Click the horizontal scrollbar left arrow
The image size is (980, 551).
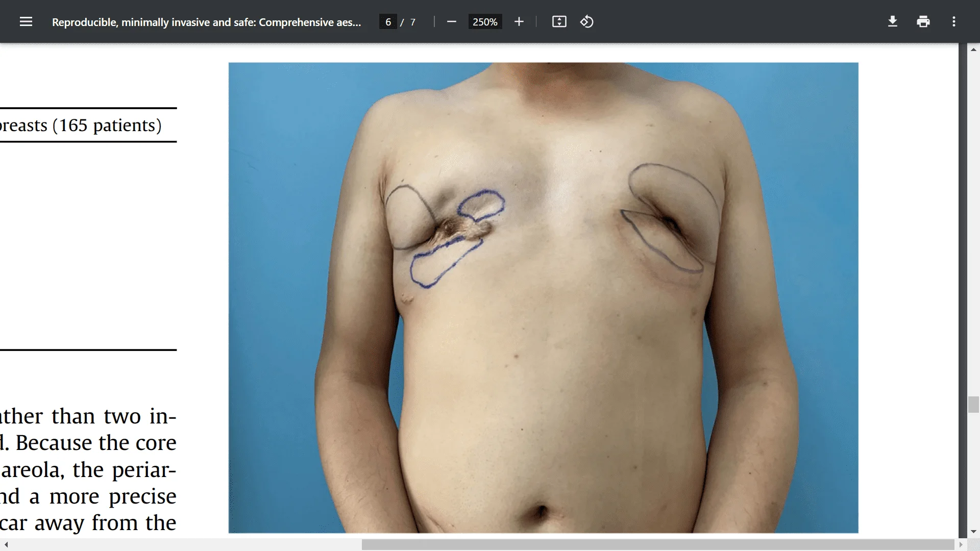click(x=6, y=545)
